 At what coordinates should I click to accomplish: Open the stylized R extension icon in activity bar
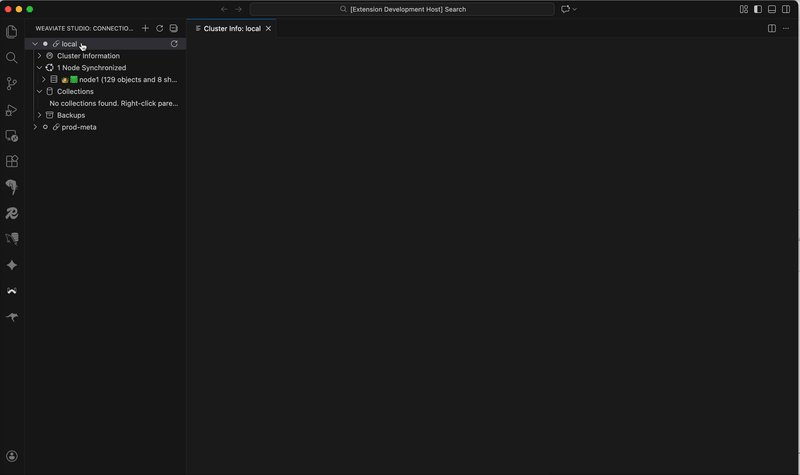click(x=12, y=213)
